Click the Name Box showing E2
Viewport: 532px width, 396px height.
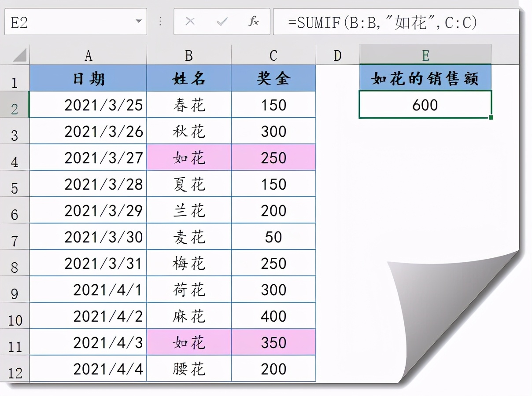pos(70,22)
